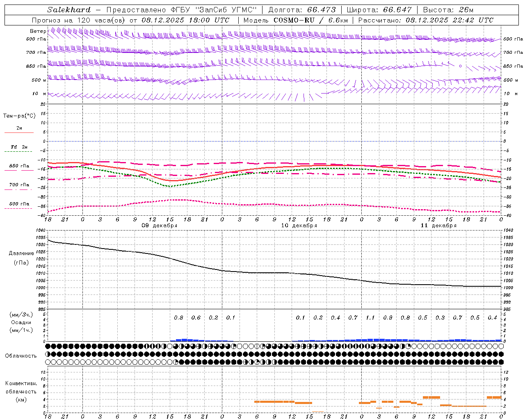Screen dimensions: 525x420
Task: Click the 'Тем-ра(°C)' temperature label
Action: (x=19, y=116)
